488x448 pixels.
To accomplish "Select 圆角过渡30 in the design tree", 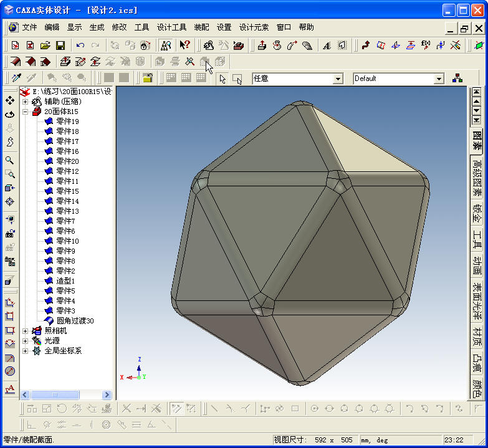I will point(75,320).
